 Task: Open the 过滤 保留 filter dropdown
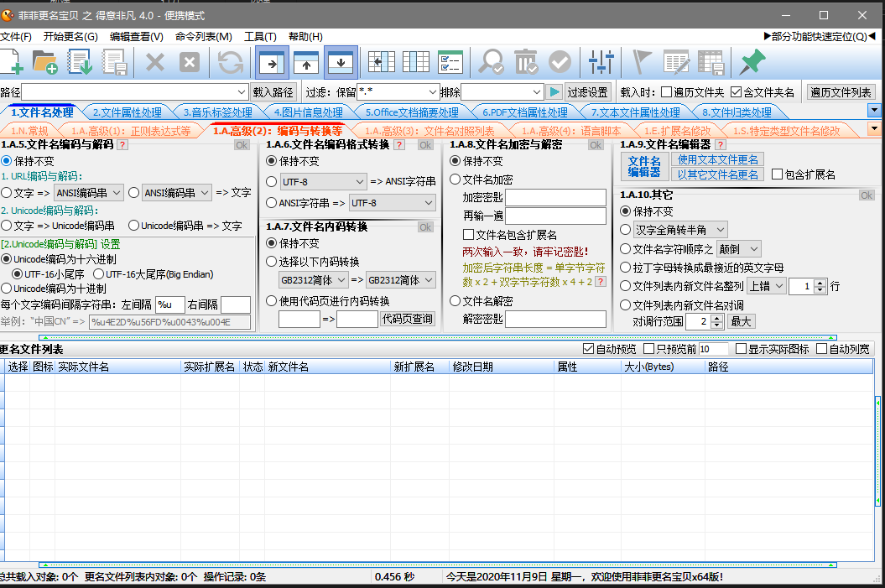pyautogui.click(x=433, y=92)
